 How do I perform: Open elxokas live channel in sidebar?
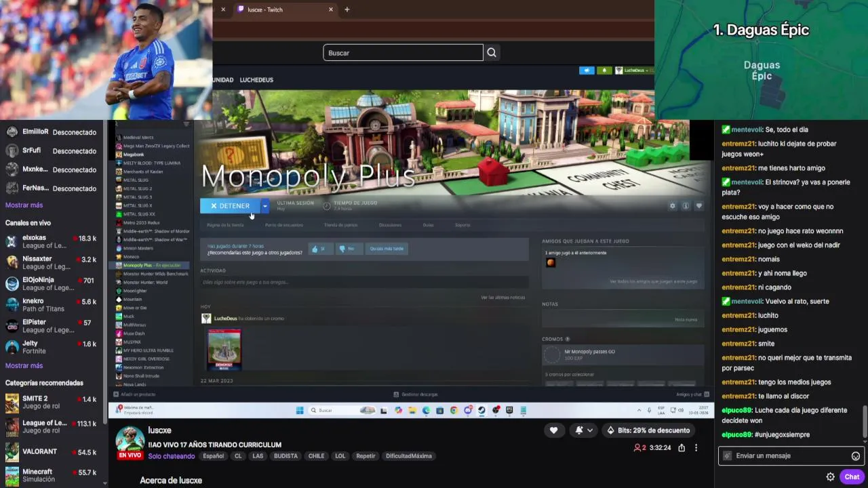point(52,242)
